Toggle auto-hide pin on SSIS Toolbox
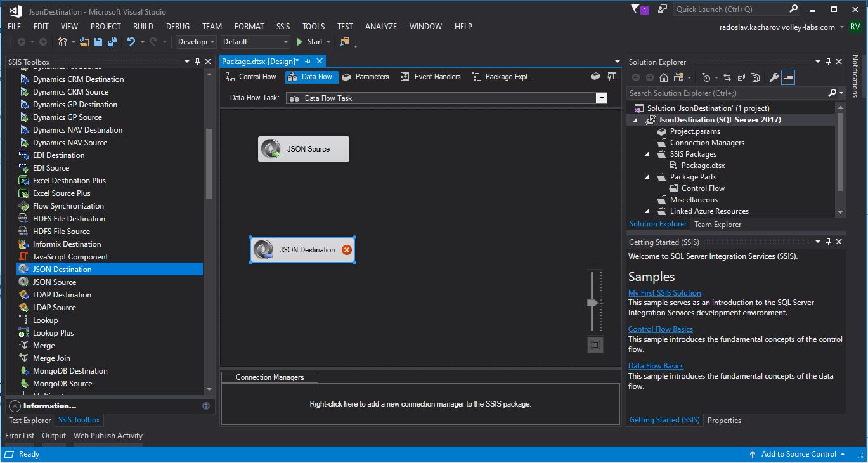 [197, 62]
